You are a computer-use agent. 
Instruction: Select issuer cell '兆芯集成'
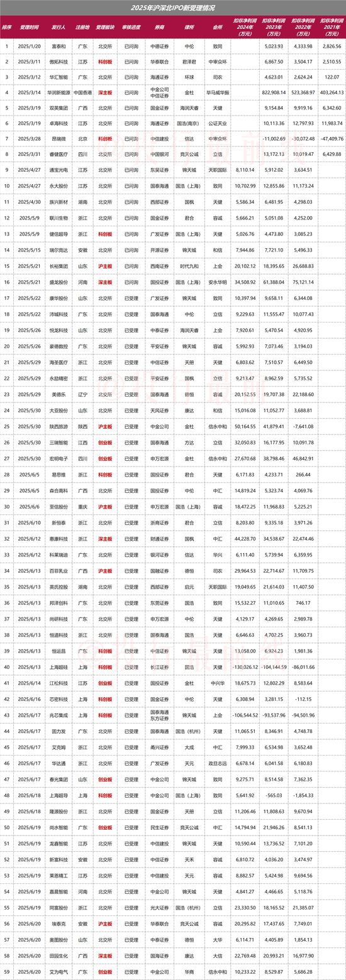click(x=59, y=716)
